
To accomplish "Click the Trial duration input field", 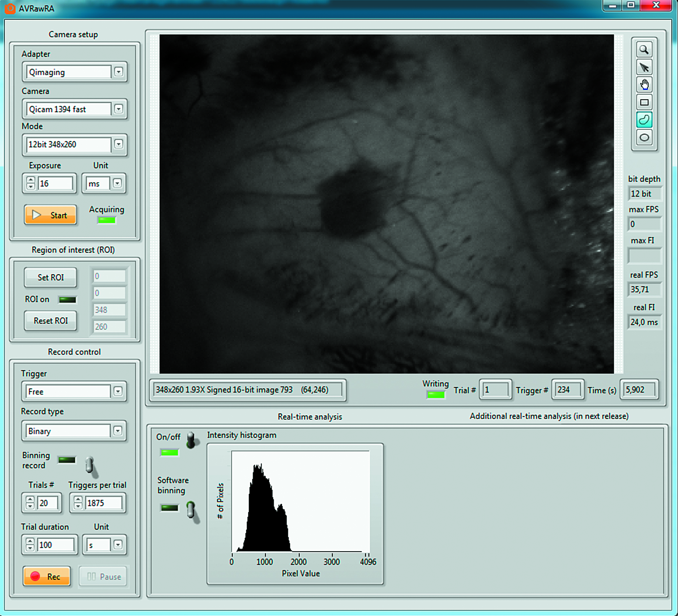I will (55, 545).
